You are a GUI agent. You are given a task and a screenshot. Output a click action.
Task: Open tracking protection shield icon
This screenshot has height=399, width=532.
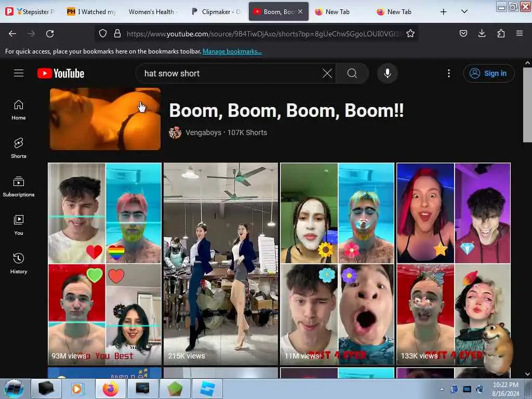pyautogui.click(x=103, y=33)
